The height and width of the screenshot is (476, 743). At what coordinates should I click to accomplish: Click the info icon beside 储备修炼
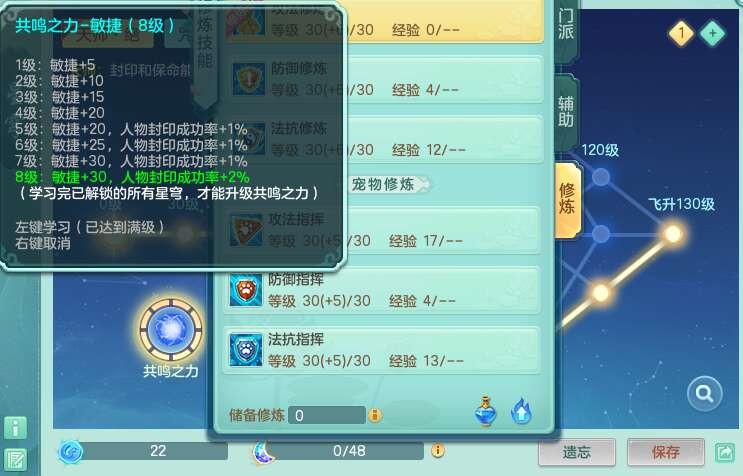click(x=375, y=415)
